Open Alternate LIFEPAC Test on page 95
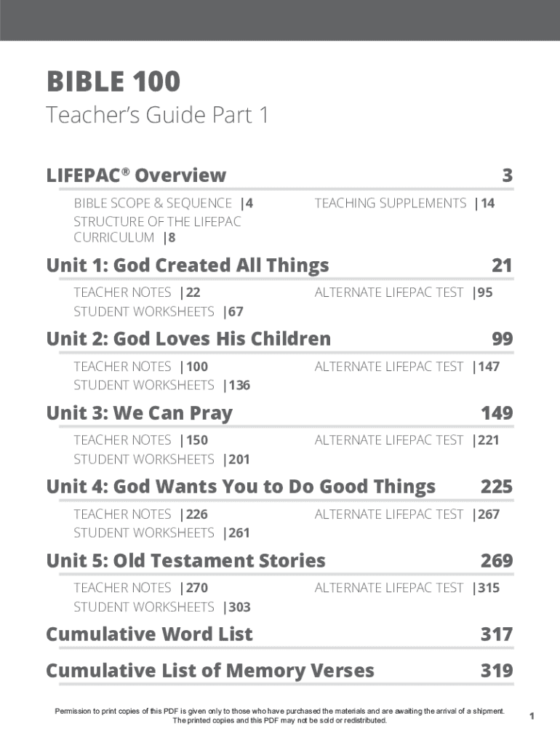This screenshot has width=560, height=745. pyautogui.click(x=403, y=292)
